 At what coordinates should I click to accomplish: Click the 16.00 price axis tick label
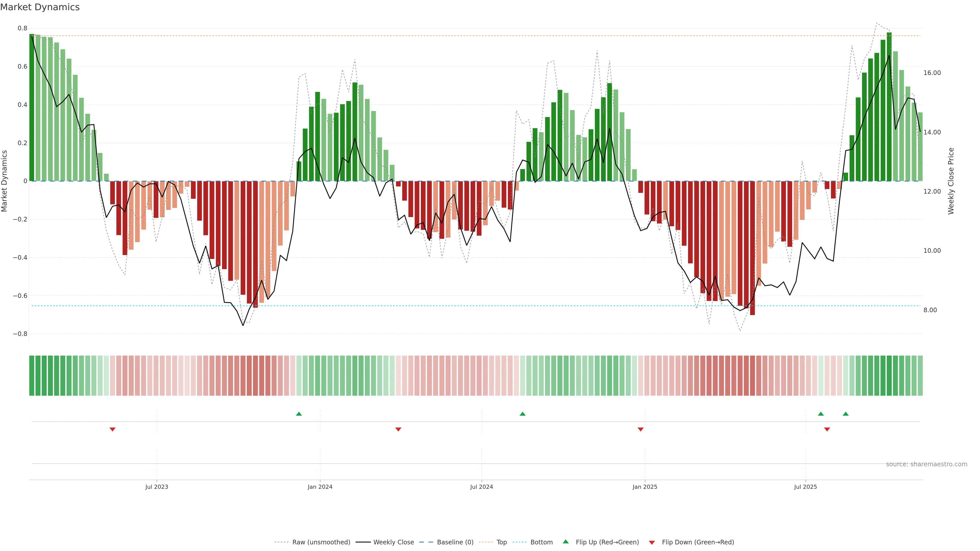932,73
